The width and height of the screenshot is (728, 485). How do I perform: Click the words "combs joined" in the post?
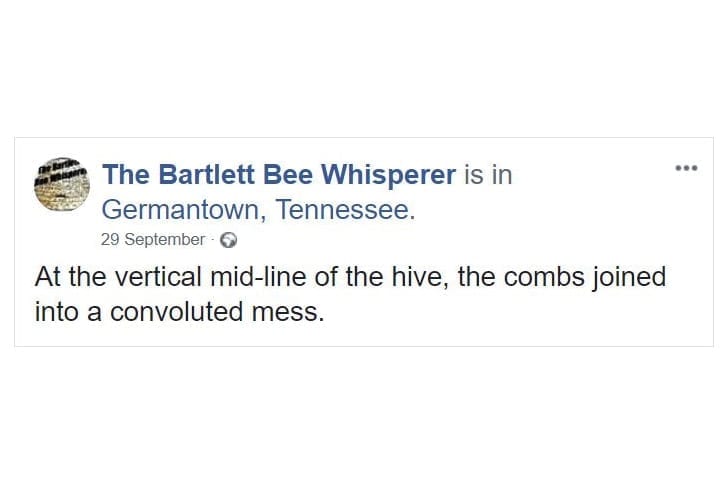(585, 278)
